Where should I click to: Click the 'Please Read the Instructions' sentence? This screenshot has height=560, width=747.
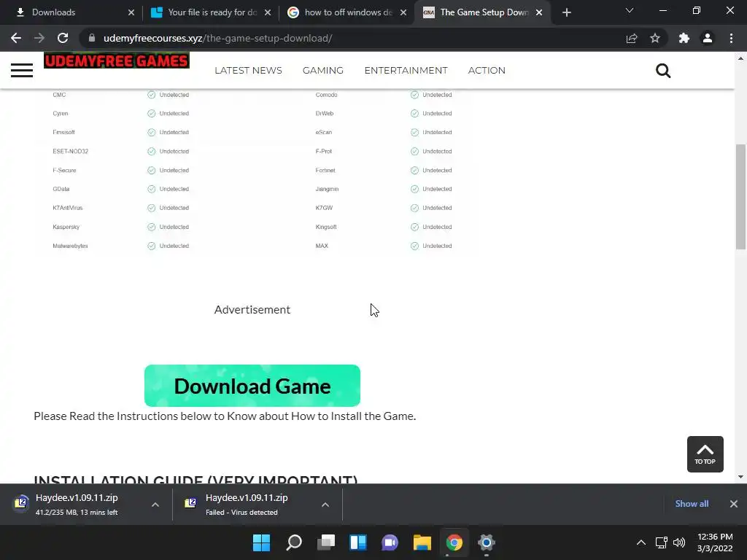[x=225, y=416]
